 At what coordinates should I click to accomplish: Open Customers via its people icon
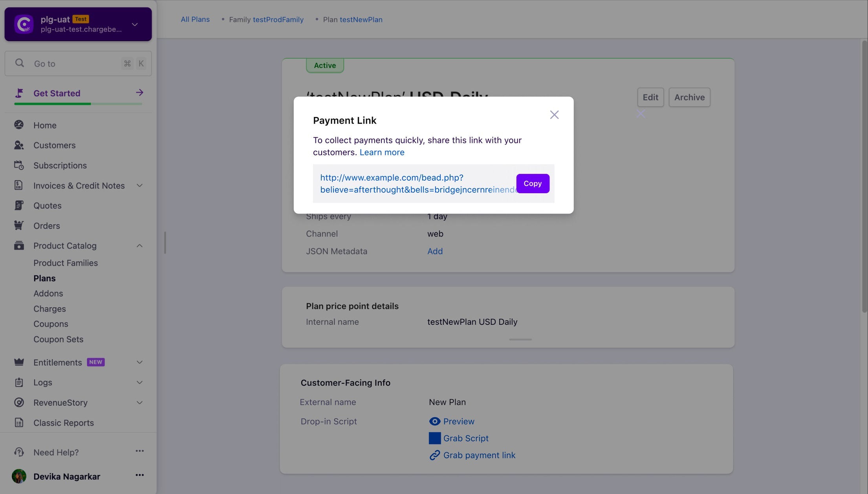[x=19, y=145]
